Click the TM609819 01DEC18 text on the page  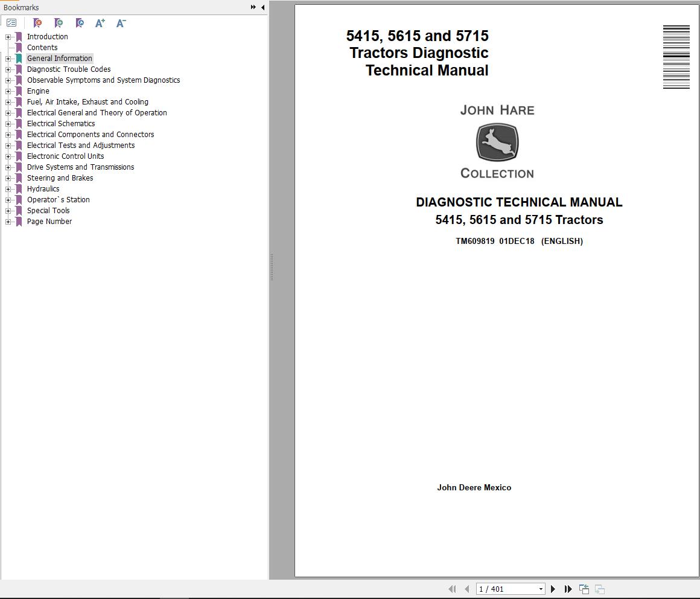[x=495, y=241]
